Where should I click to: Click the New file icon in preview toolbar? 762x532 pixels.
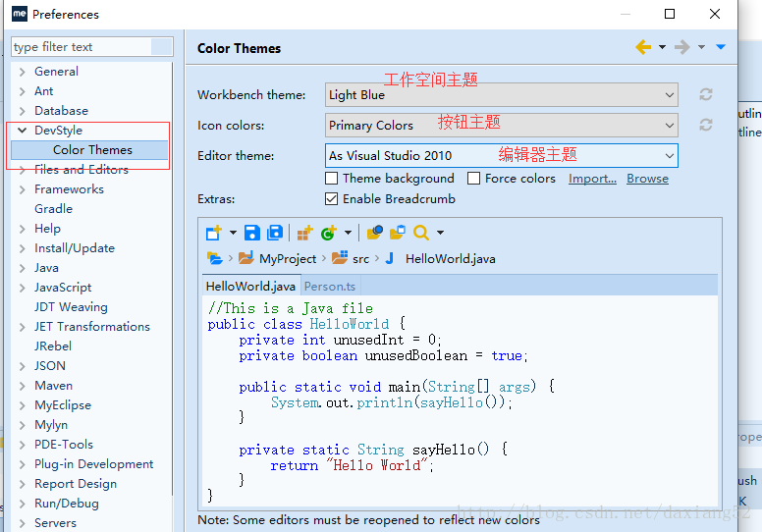pos(214,233)
